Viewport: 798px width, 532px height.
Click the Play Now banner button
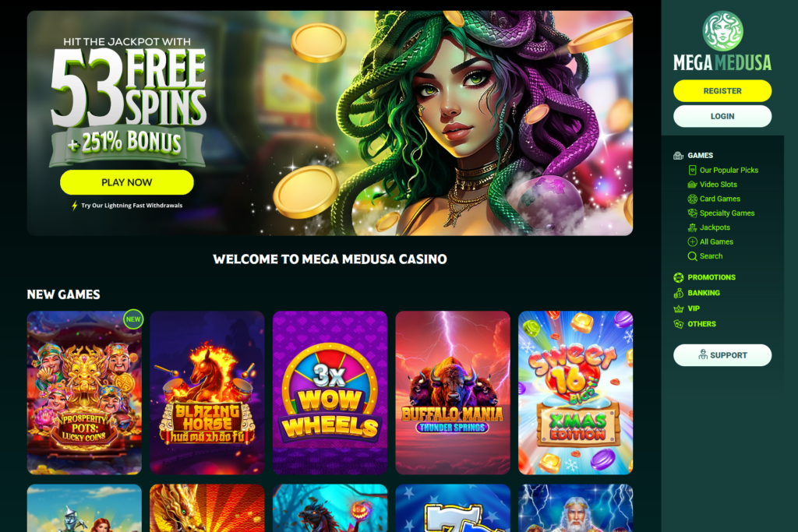[127, 182]
